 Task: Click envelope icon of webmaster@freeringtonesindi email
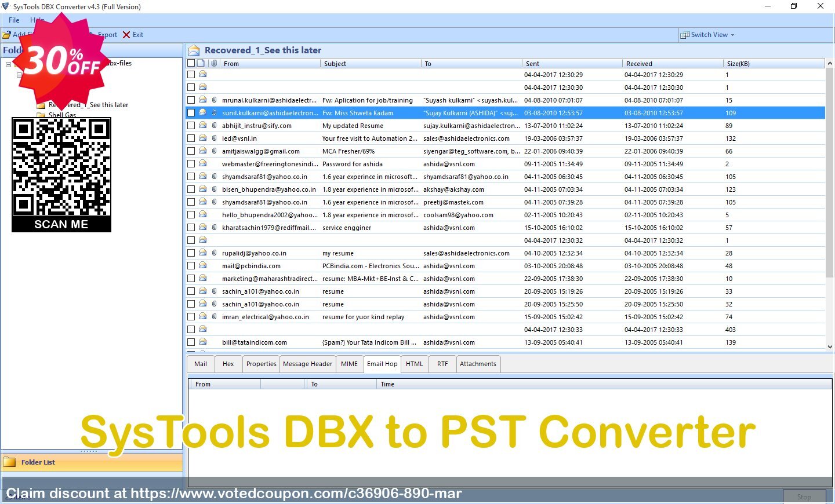tap(202, 163)
